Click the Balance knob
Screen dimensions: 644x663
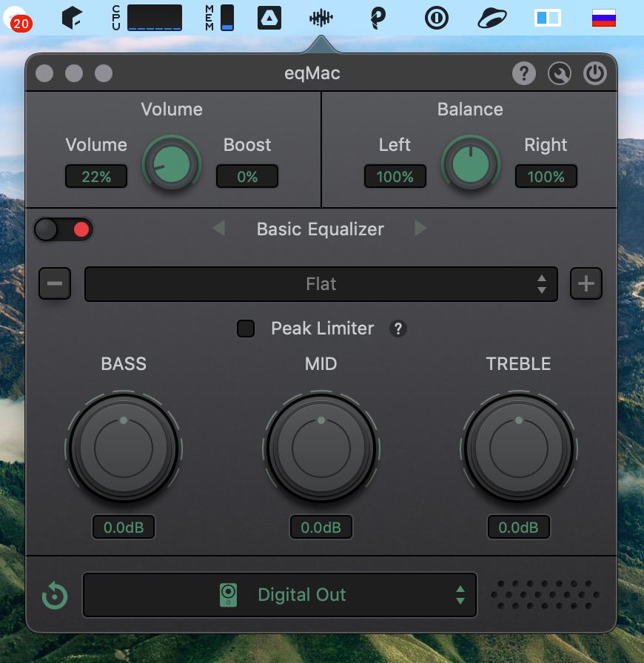tap(471, 165)
